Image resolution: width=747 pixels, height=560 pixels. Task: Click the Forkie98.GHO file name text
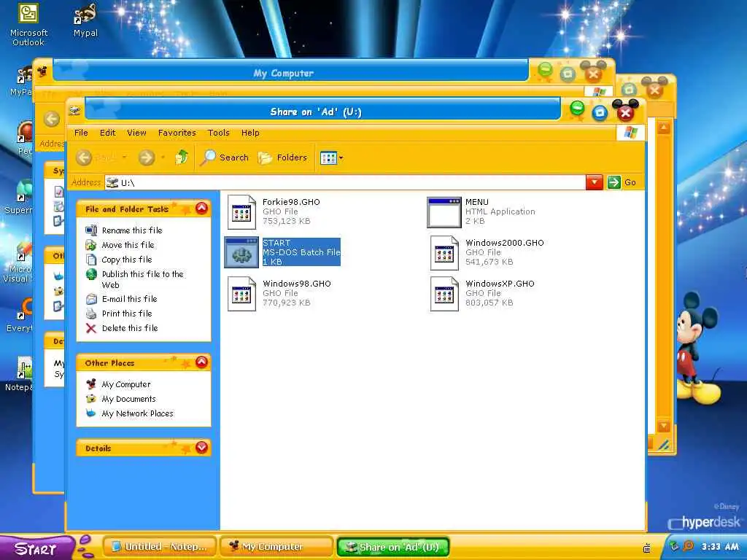291,202
